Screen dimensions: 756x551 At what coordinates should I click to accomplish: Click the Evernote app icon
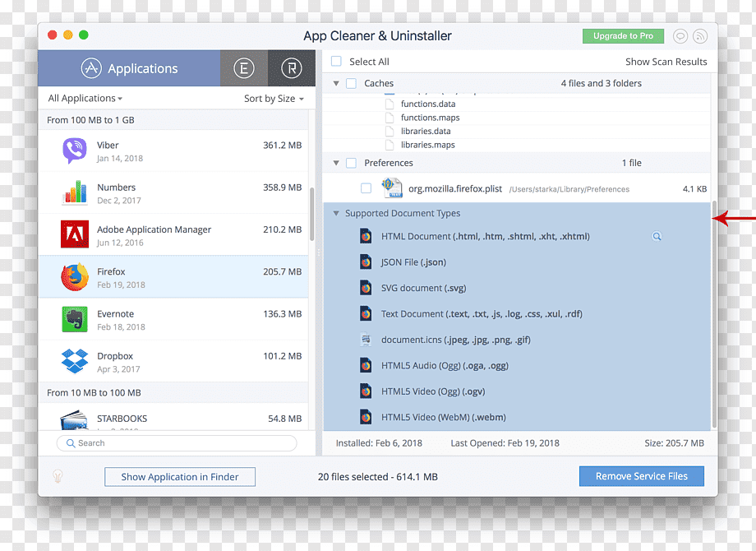[75, 319]
